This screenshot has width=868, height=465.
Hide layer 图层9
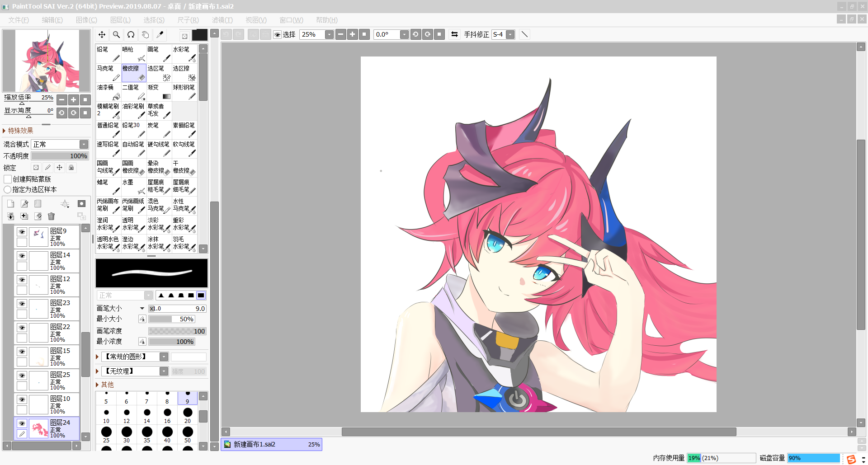click(x=22, y=232)
